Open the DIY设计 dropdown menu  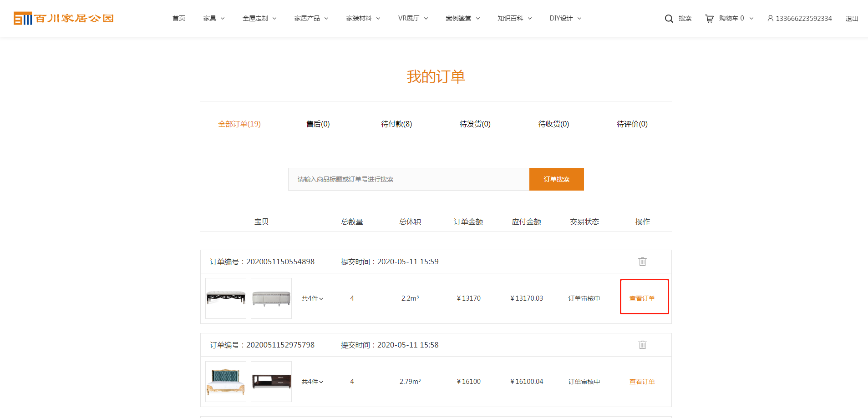point(565,19)
